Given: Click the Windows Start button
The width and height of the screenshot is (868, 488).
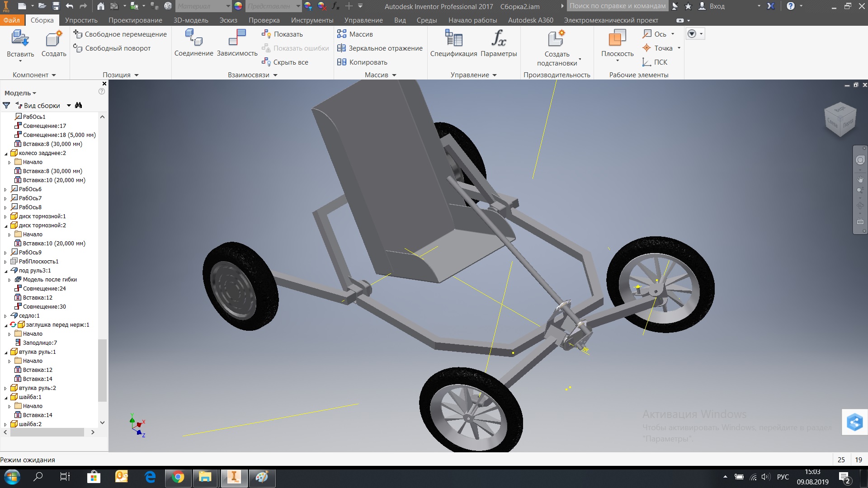Looking at the screenshot, I should (x=12, y=477).
